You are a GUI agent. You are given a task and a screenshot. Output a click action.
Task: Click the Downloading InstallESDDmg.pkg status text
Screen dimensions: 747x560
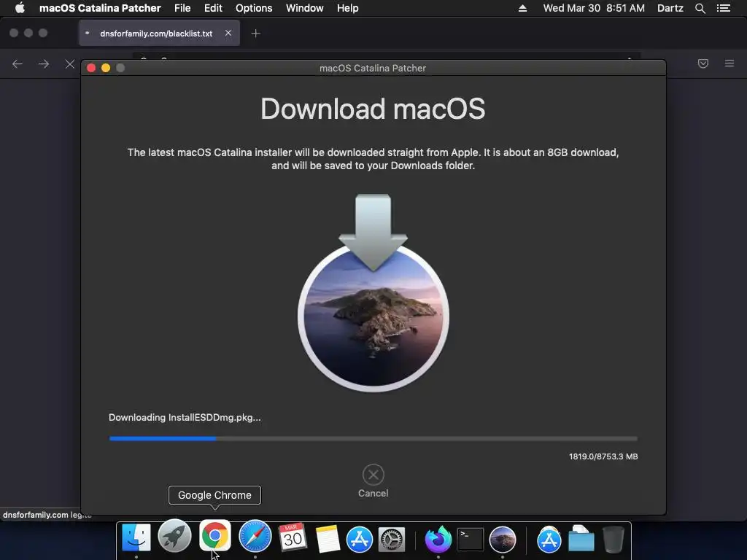click(185, 418)
